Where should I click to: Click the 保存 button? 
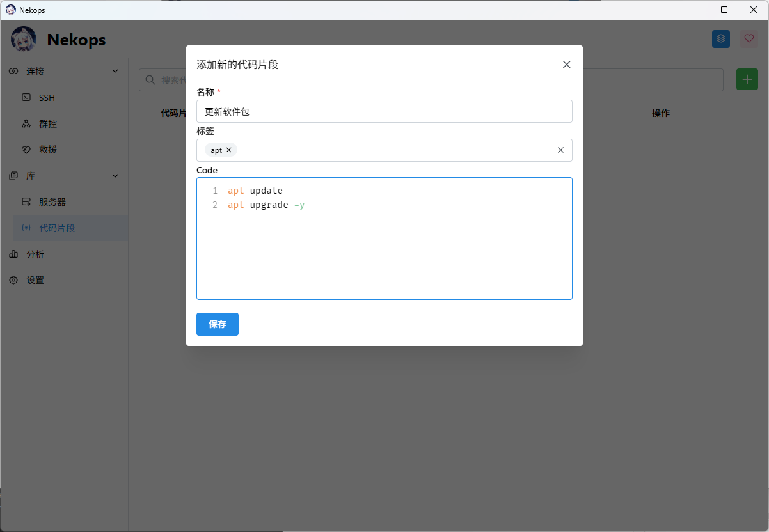pyautogui.click(x=218, y=324)
